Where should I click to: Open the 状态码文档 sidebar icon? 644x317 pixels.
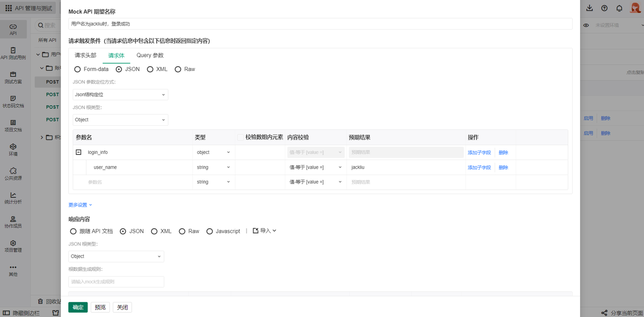pyautogui.click(x=13, y=98)
